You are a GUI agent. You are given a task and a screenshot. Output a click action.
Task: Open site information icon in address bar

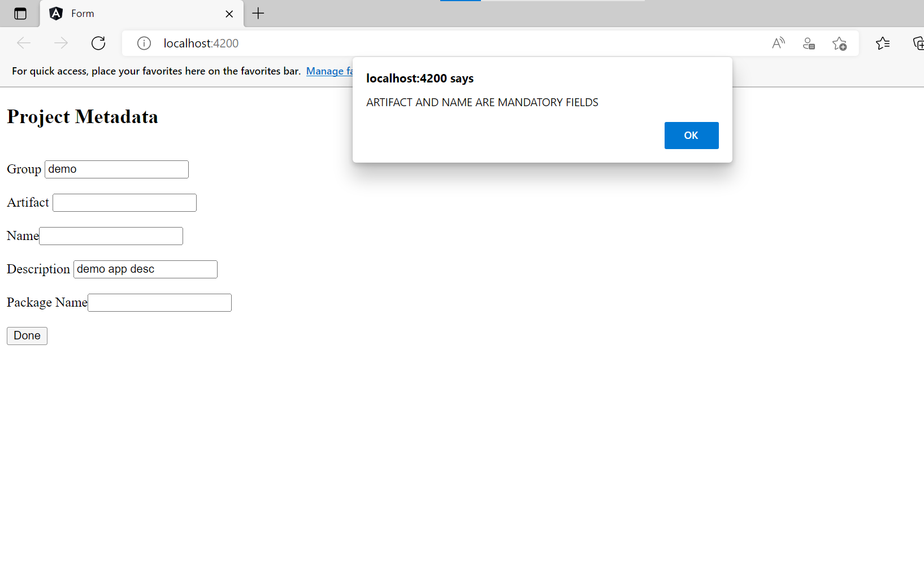tap(144, 43)
